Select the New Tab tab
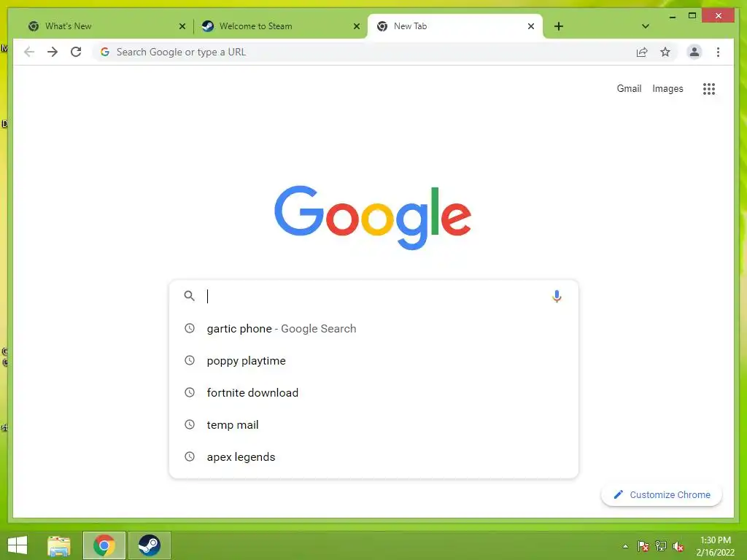Screen dimensions: 747x560 click(455, 26)
